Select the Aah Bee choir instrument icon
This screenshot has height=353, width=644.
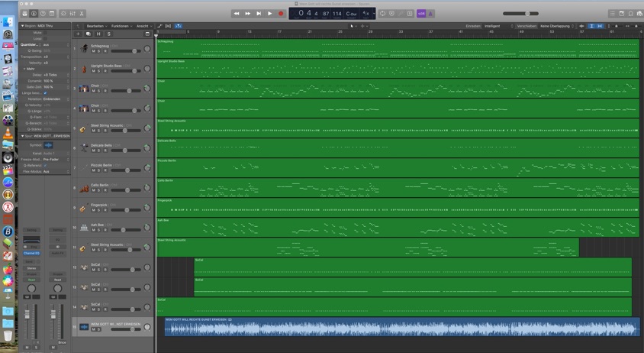click(84, 228)
